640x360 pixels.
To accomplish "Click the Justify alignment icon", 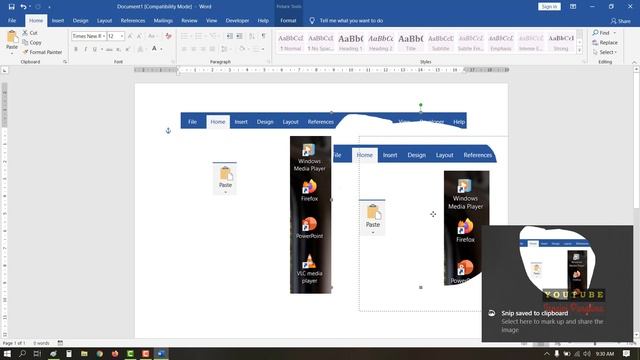I will pyautogui.click(x=212, y=49).
